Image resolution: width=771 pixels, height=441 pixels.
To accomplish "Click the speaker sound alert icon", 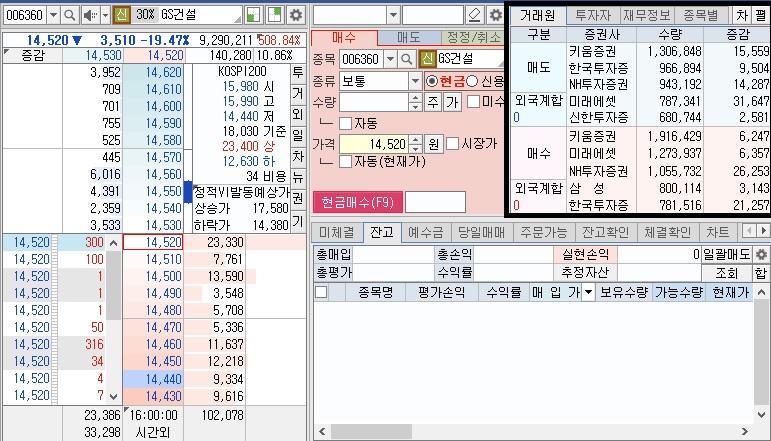I will click(90, 15).
